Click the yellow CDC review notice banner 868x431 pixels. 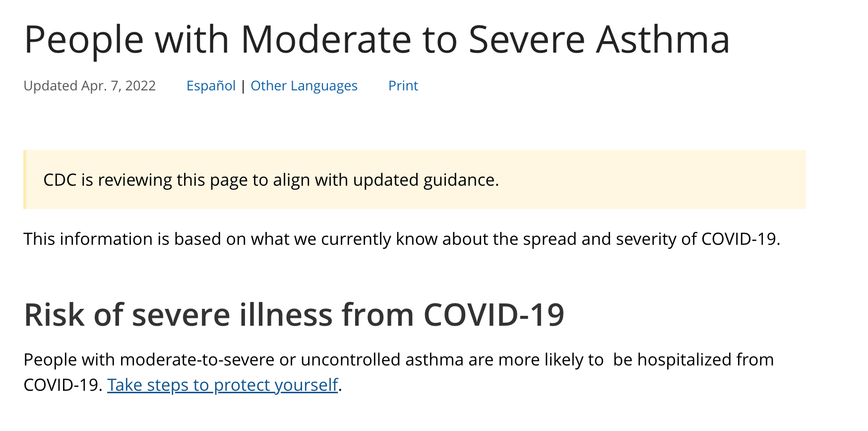click(x=415, y=179)
